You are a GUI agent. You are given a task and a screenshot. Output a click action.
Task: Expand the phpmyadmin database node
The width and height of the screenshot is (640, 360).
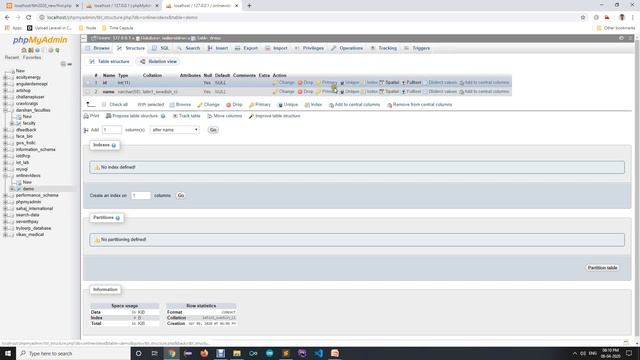pyautogui.click(x=5, y=202)
